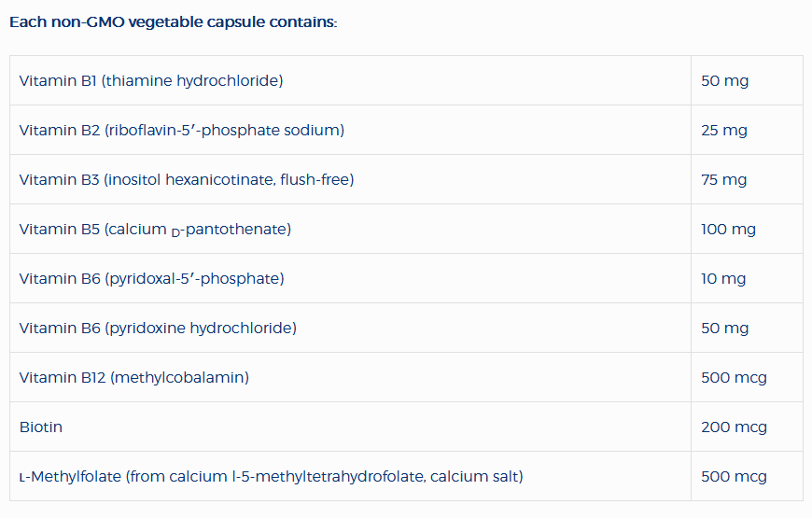Click the 75 mg amount cell
812x518 pixels.
[x=724, y=180]
